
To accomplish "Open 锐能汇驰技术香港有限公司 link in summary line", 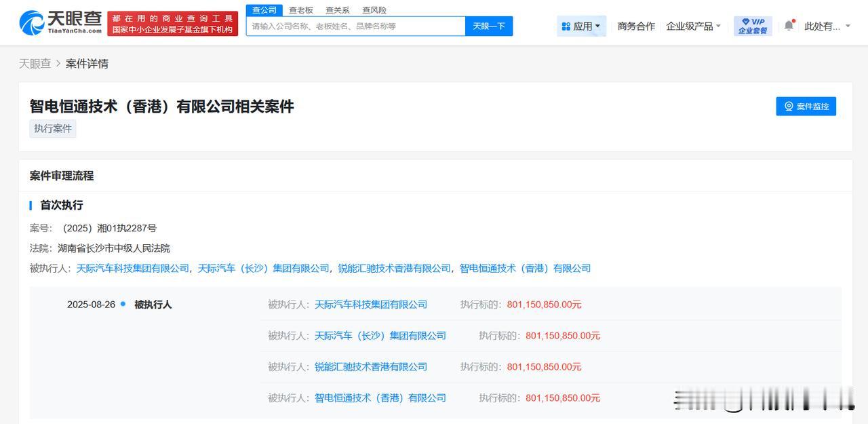I will [x=395, y=269].
